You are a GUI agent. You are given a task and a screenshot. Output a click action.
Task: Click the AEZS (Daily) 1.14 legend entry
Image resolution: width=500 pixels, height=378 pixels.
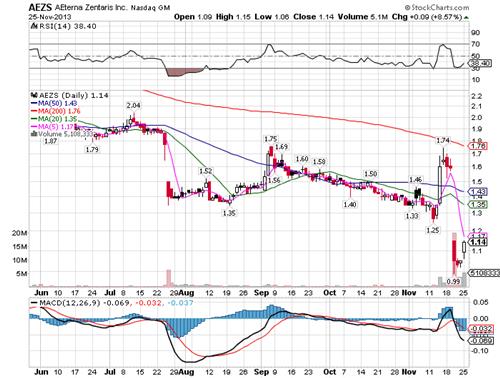point(73,95)
